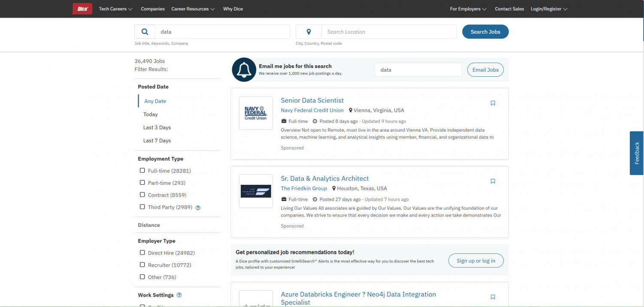Check the Contract employment filter
644x307 pixels.
(x=143, y=195)
